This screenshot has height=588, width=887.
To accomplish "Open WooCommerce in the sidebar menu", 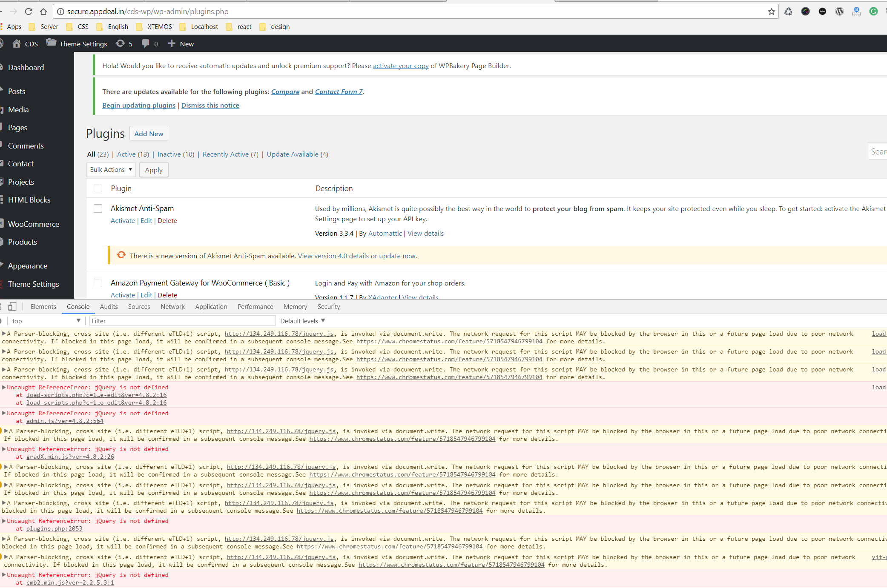I will 33,224.
